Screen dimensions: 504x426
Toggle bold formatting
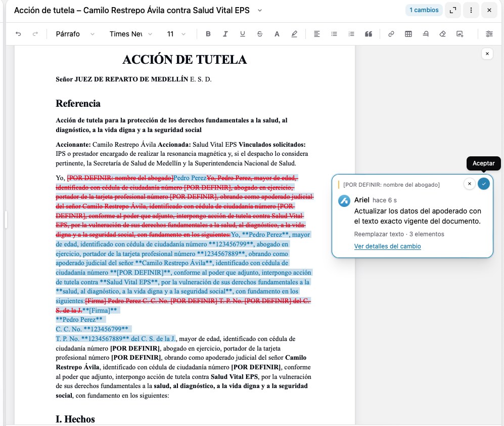click(x=208, y=34)
